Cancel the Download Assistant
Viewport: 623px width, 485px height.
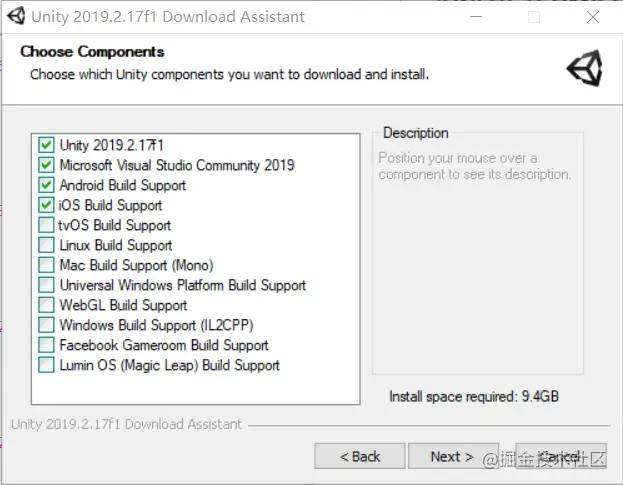click(x=560, y=456)
